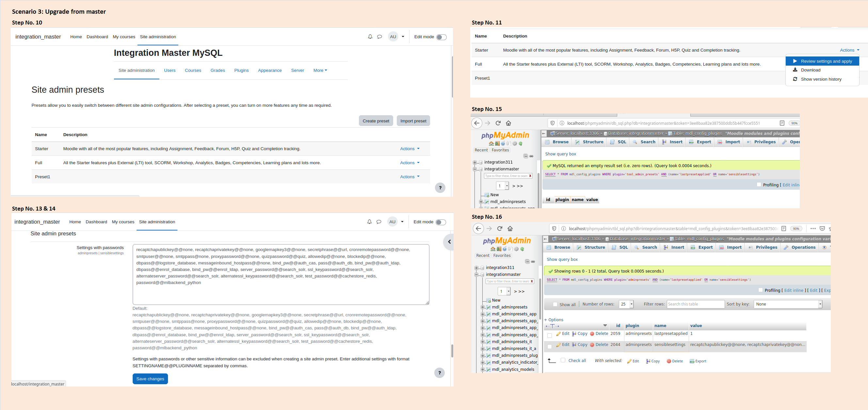Screen dimensions: 868x410
Task: Click the Import preset button
Action: coord(413,121)
